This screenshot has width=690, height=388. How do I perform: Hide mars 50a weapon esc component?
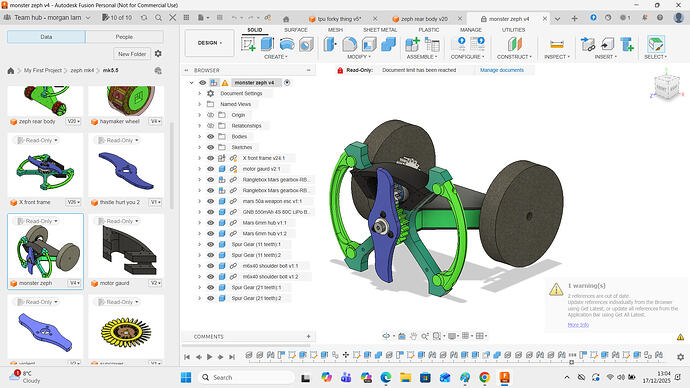click(211, 201)
